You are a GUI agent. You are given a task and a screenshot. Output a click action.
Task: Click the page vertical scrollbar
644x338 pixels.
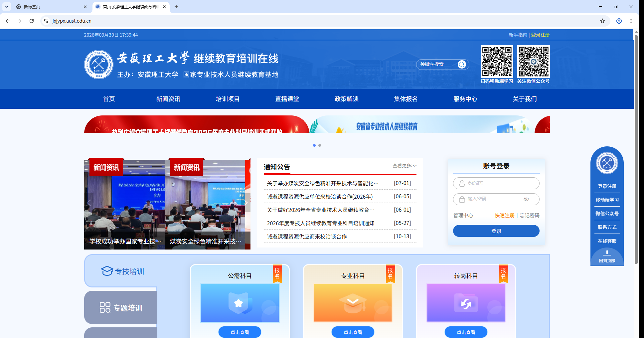coord(636,150)
